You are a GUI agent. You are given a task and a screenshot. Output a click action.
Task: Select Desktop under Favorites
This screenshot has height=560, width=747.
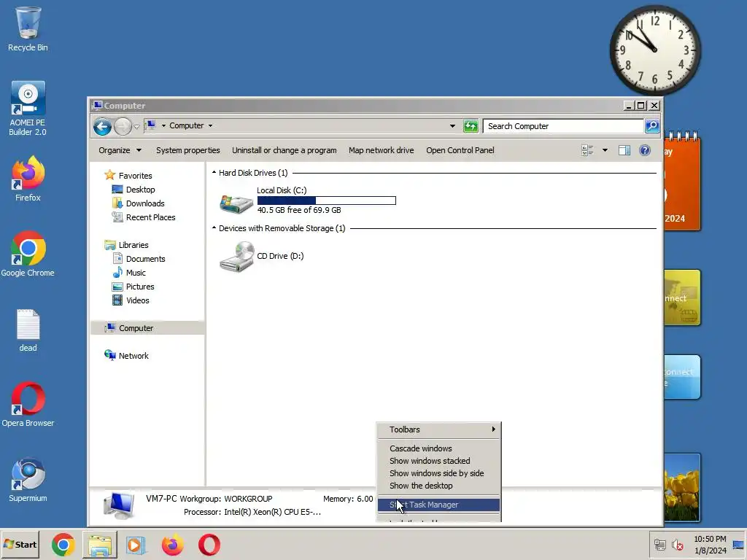(x=141, y=190)
